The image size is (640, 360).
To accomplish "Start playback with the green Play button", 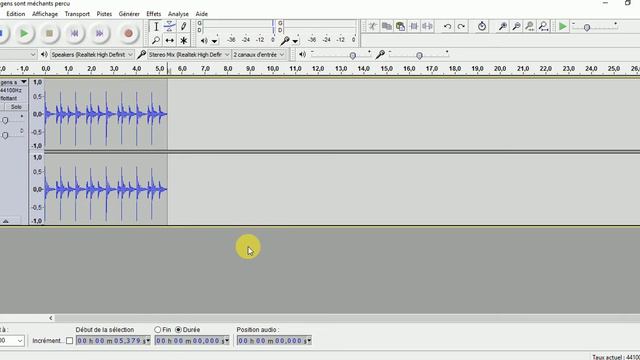I will 24,33.
